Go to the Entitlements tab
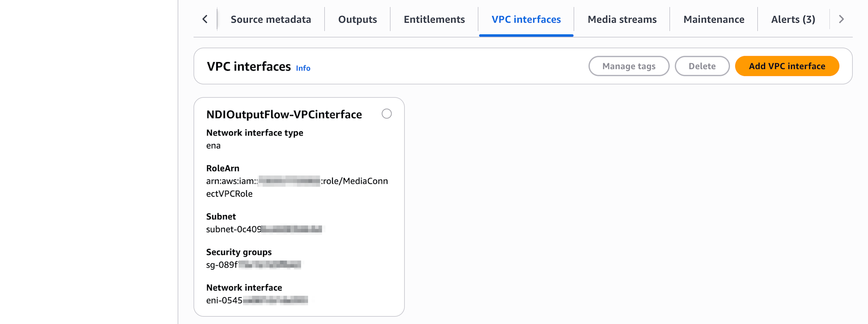 coord(434,20)
